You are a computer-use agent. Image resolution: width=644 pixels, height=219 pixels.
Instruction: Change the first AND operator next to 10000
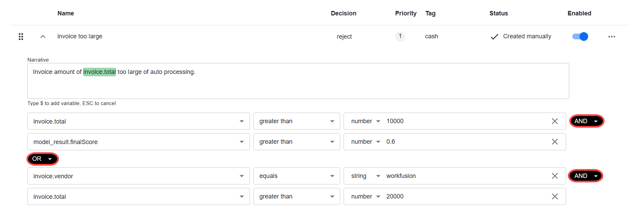586,121
